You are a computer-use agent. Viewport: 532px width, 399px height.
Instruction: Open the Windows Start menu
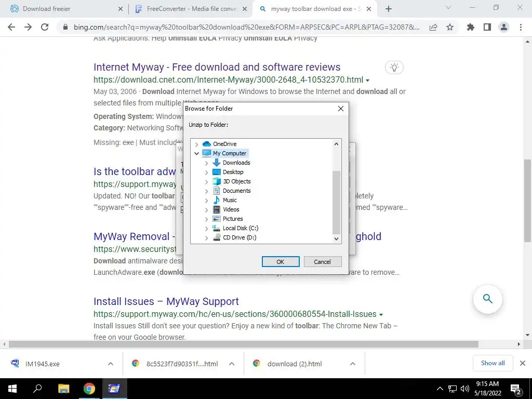point(12,389)
